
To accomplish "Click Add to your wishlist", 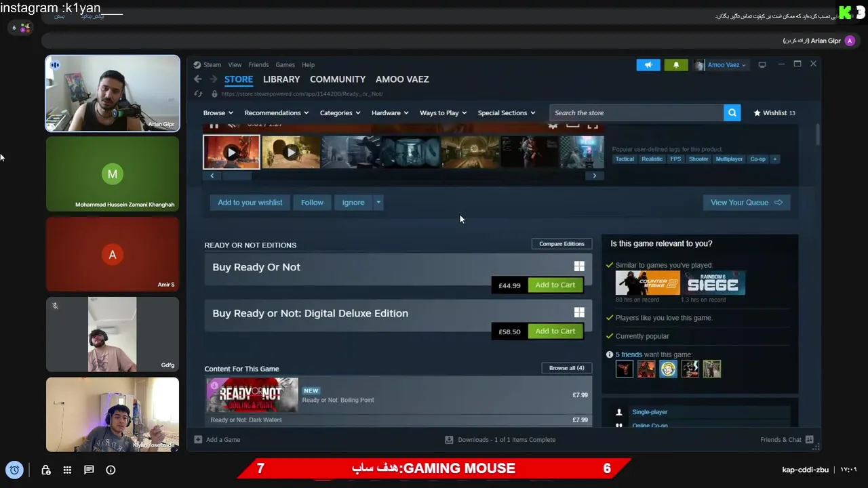I will coord(250,202).
